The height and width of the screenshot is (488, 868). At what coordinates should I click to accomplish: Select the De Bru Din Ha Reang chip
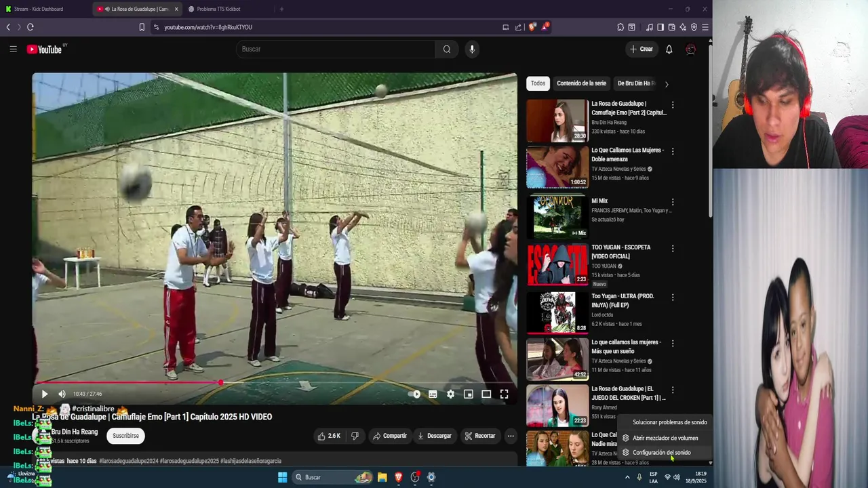635,83
